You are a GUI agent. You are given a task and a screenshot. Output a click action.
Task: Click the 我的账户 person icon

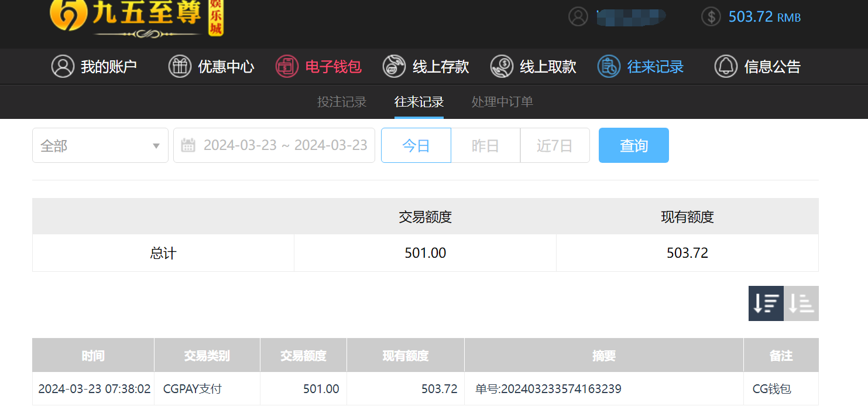[x=63, y=66]
